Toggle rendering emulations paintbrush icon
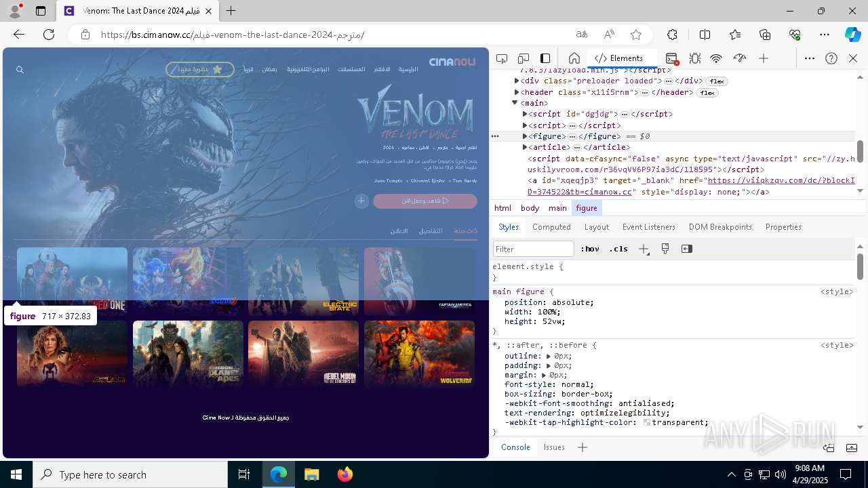The image size is (868, 488). 665,249
